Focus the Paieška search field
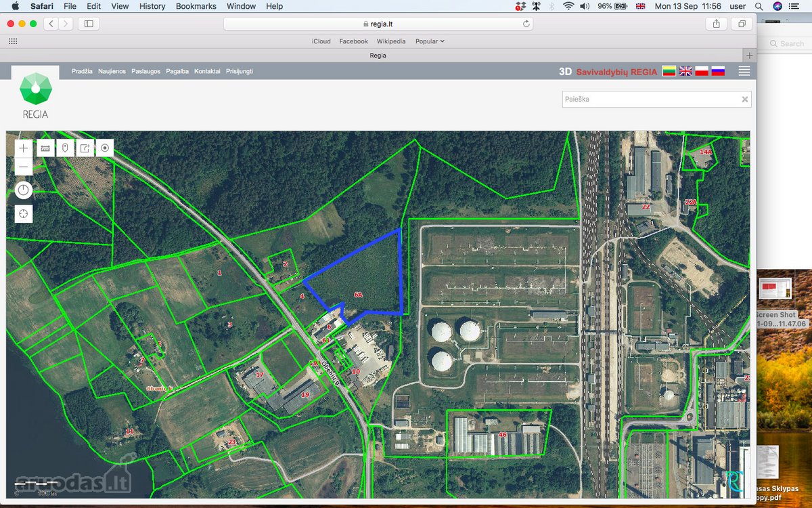 [652, 99]
